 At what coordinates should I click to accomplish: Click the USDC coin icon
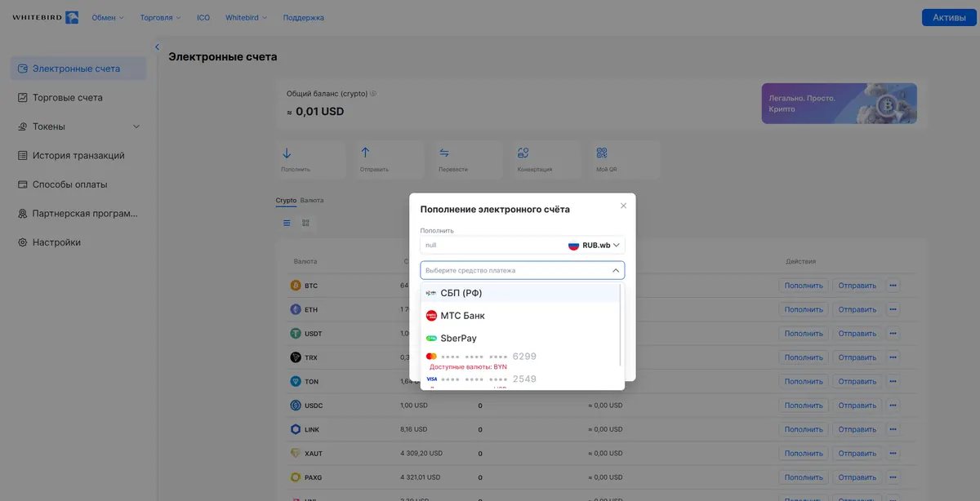point(296,406)
